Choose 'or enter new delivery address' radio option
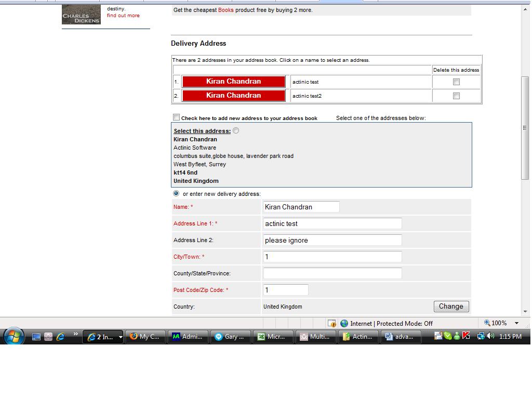 (176, 193)
